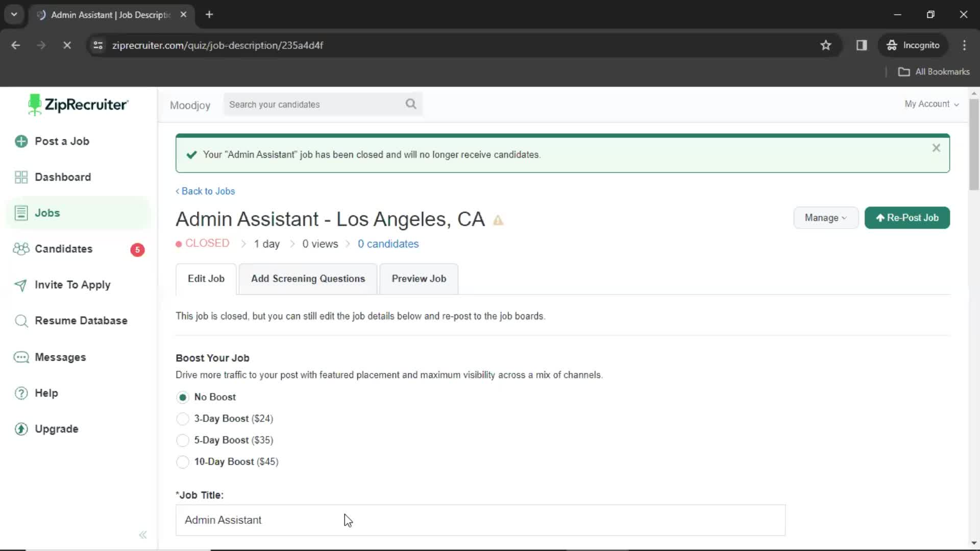Image resolution: width=980 pixels, height=551 pixels.
Task: Expand Manage dropdown menu
Action: tap(824, 217)
